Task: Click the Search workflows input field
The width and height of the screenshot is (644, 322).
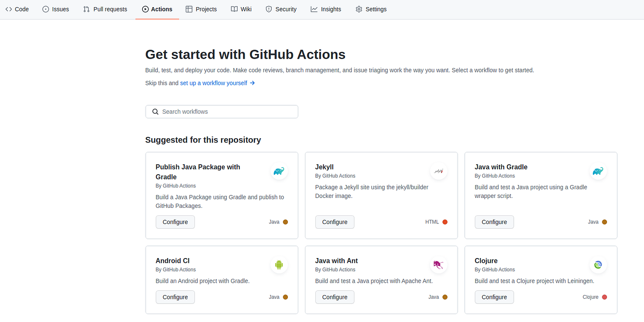Action: coord(221,111)
